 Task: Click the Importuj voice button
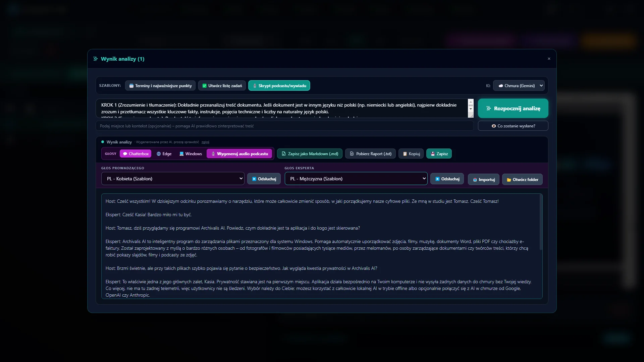[x=484, y=180]
